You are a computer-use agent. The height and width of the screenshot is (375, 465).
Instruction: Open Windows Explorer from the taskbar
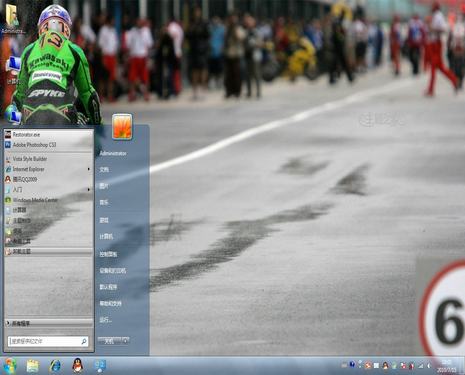point(32,366)
